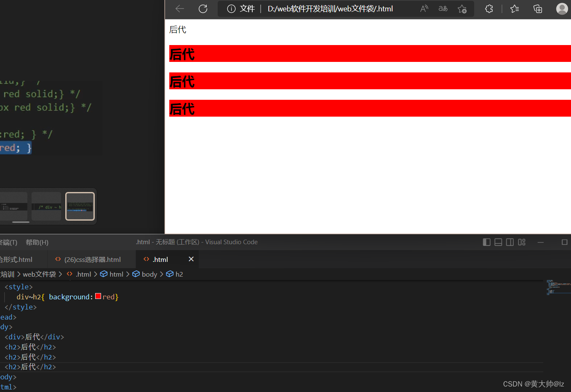Select the first preview thumbnail
The image size is (571, 392).
[13, 206]
